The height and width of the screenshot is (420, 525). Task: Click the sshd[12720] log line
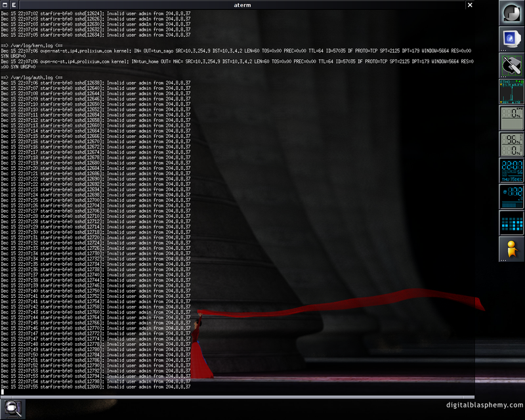[96, 238]
